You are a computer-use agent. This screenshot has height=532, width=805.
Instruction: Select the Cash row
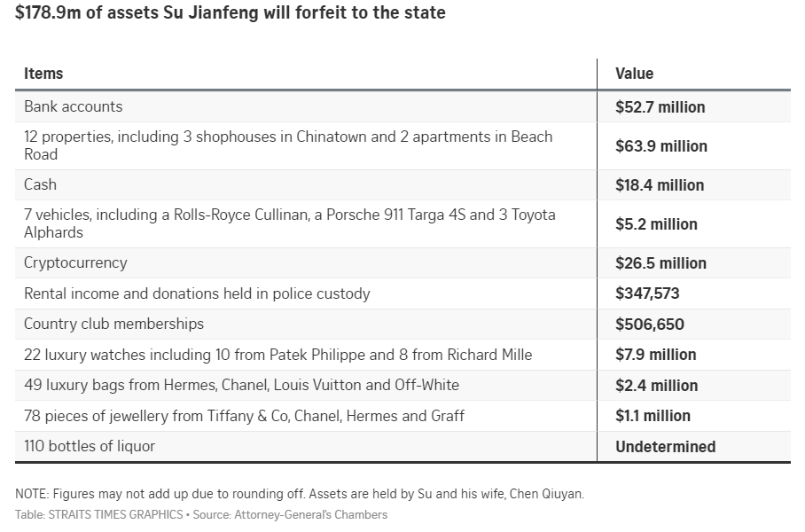pyautogui.click(x=41, y=184)
